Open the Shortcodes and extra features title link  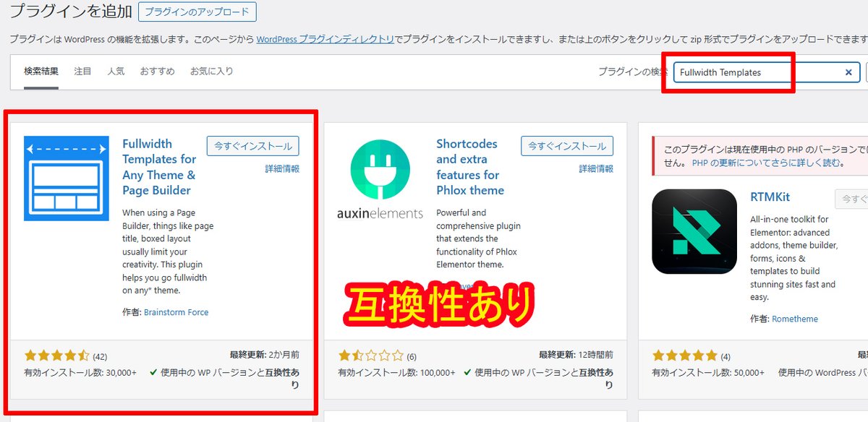pyautogui.click(x=470, y=167)
